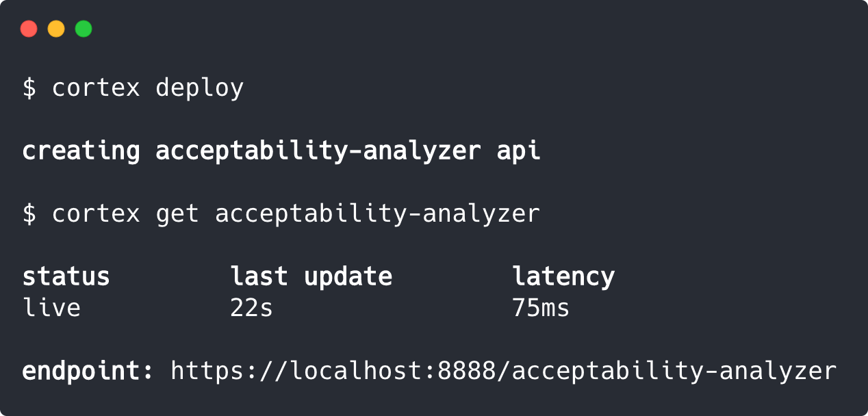Click the dollar prompt before 'cortex get'

coord(29,213)
